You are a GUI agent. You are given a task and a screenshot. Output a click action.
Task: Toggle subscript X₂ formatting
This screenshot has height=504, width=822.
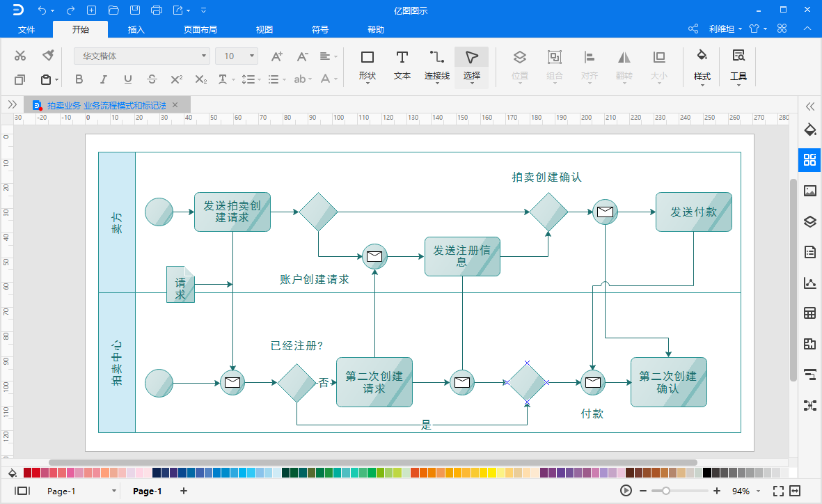click(x=200, y=79)
